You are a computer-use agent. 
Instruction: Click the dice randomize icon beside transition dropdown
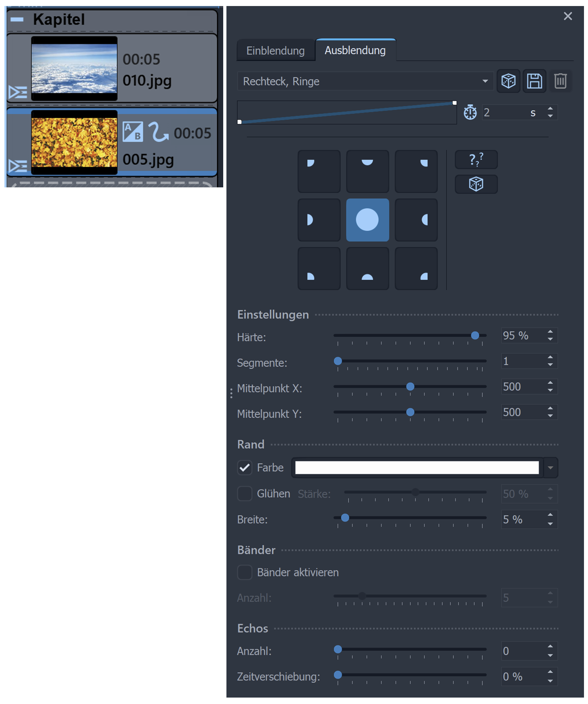[x=508, y=81]
